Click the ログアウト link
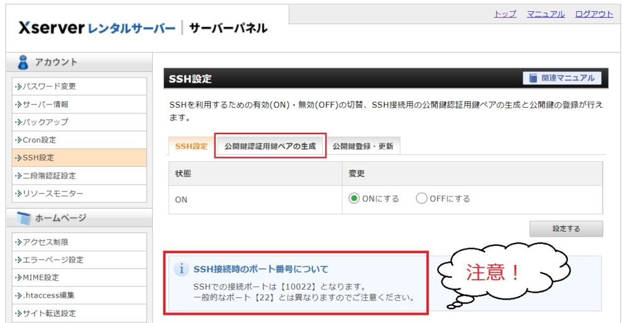This screenshot has width=644, height=323. 594,14
